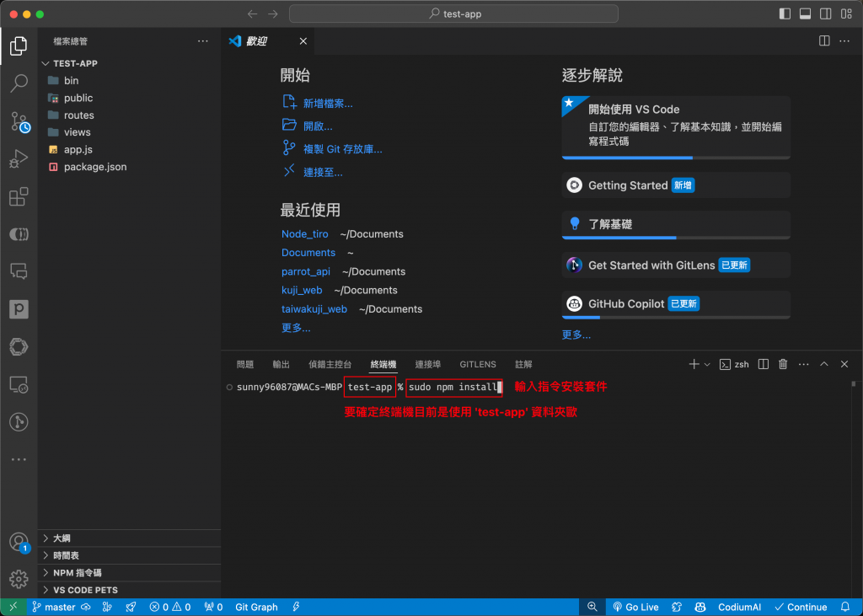Open Git Graph from the status bar
Viewport: 863px width, 616px height.
[x=256, y=607]
